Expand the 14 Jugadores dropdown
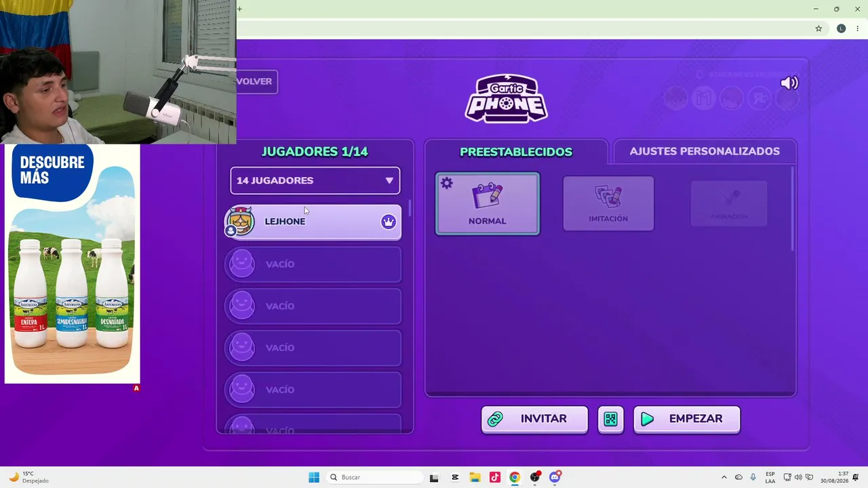 pos(315,180)
